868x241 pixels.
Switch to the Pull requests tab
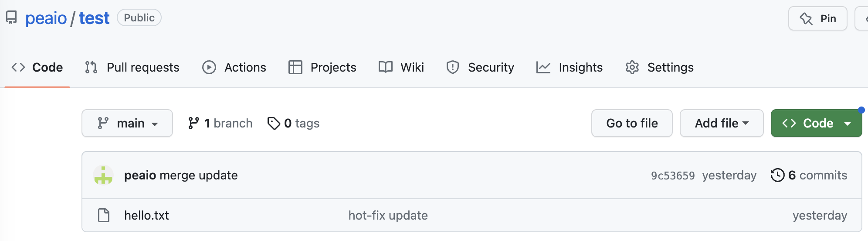132,67
